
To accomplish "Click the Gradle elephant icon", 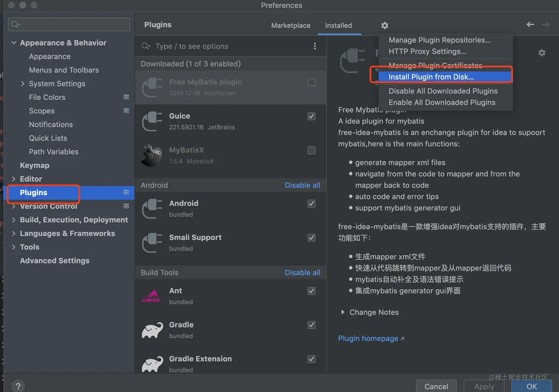I will 152,330.
